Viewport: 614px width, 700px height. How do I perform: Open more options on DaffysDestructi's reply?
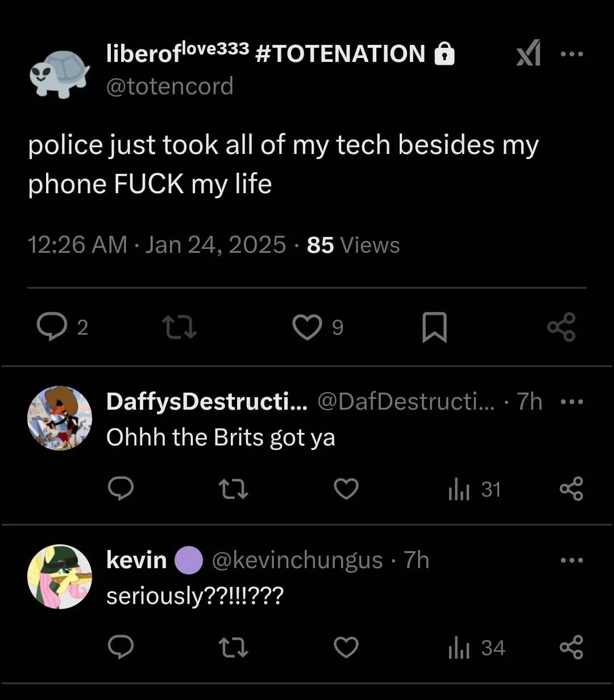[571, 402]
